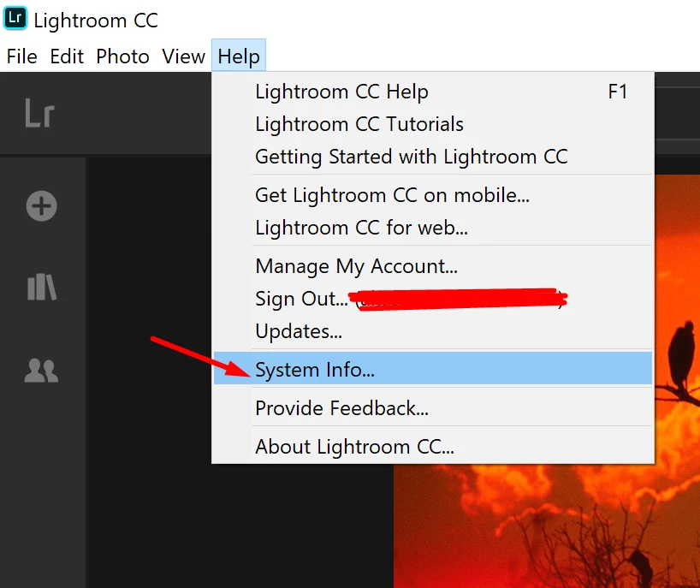Select Provide Feedback
The height and width of the screenshot is (588, 700).
433,408
